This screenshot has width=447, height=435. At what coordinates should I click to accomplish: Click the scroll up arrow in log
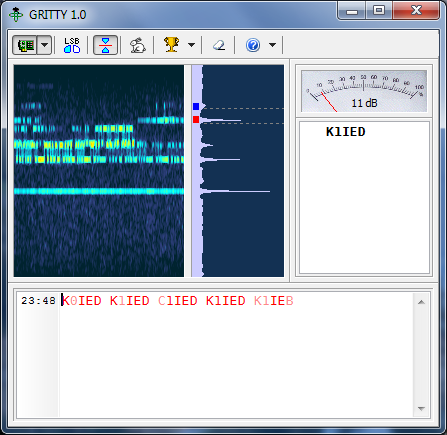coord(421,302)
